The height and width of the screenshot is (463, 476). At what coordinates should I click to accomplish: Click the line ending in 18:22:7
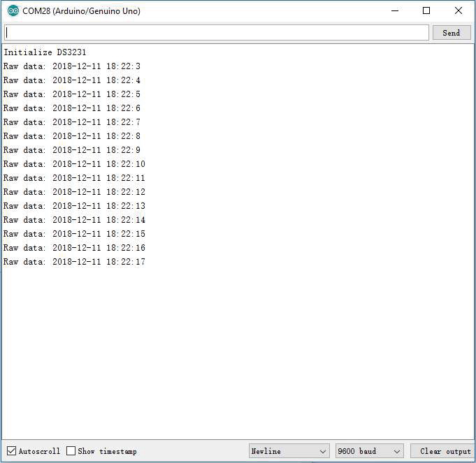click(x=72, y=122)
